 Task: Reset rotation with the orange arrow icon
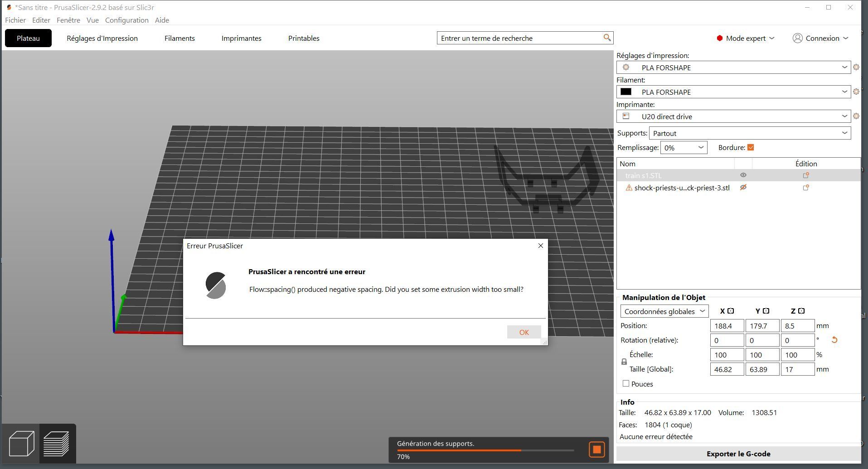click(x=834, y=340)
